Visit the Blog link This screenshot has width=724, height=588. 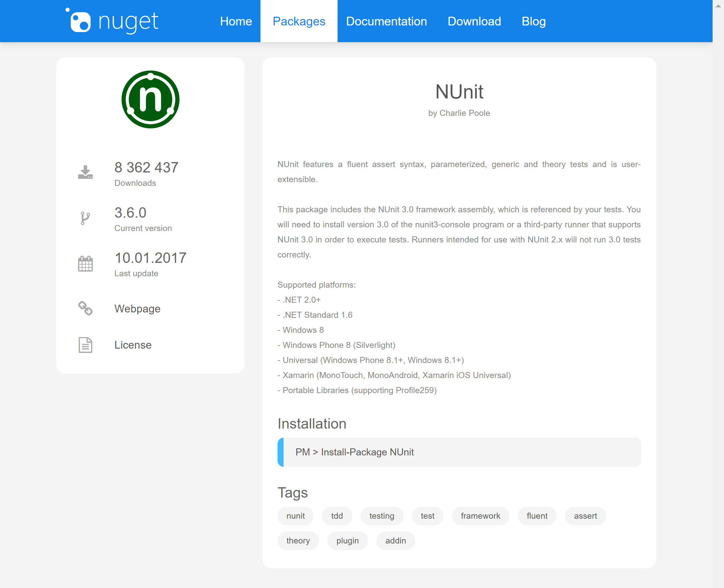[533, 21]
